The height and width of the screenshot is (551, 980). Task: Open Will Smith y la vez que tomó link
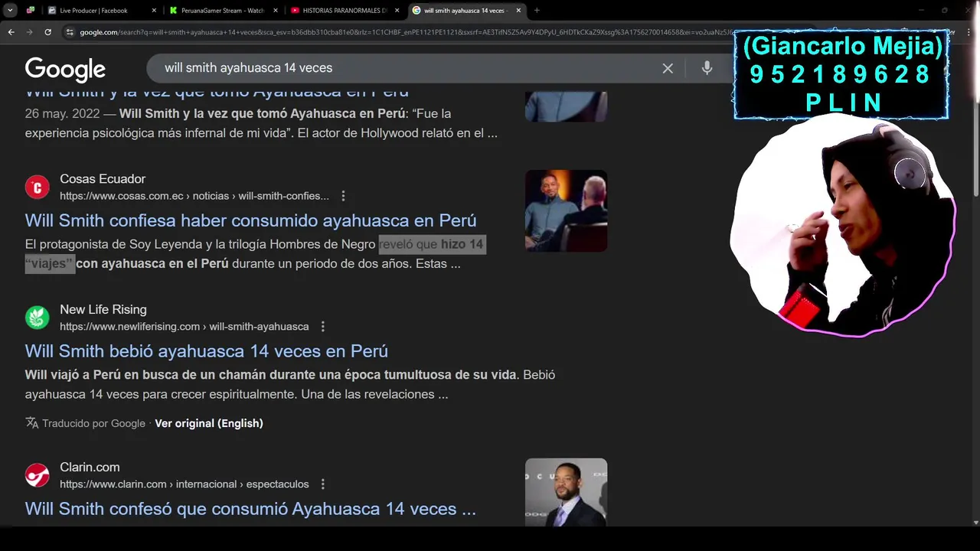tap(217, 93)
